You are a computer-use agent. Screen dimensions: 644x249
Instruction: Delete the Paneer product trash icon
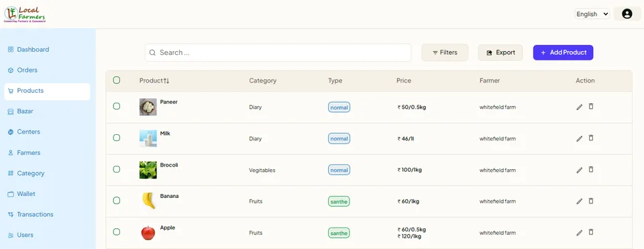pyautogui.click(x=591, y=107)
